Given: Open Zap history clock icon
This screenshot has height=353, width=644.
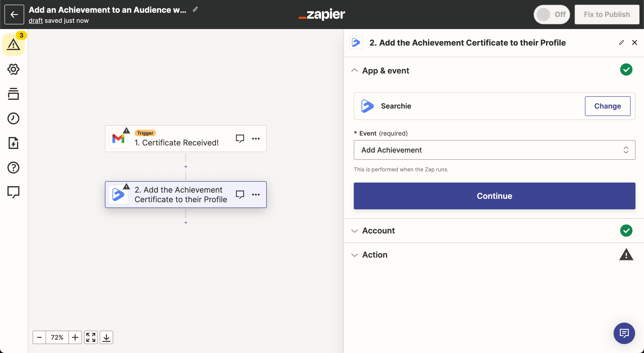Looking at the screenshot, I should (13, 118).
